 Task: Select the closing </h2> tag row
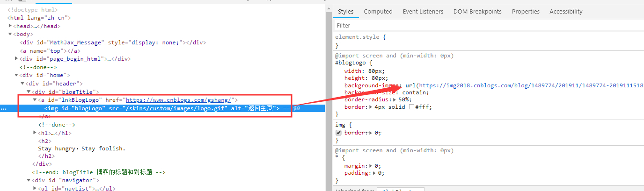pos(47,156)
